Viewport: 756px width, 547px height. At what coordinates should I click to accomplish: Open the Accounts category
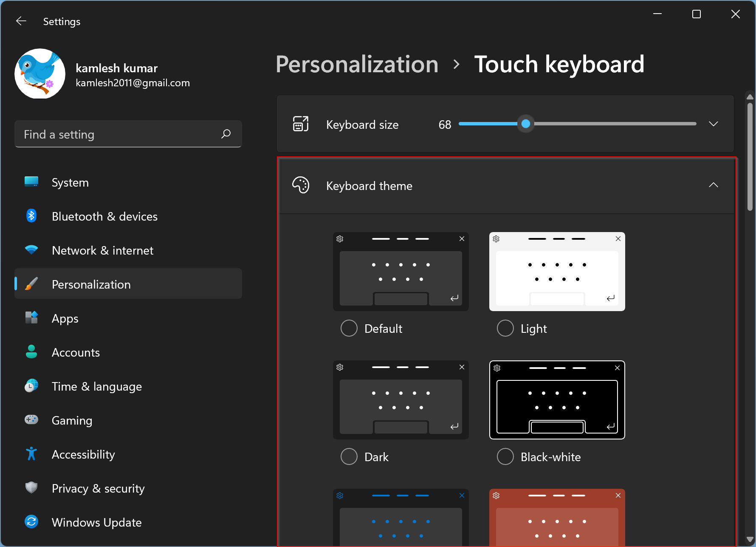point(128,352)
